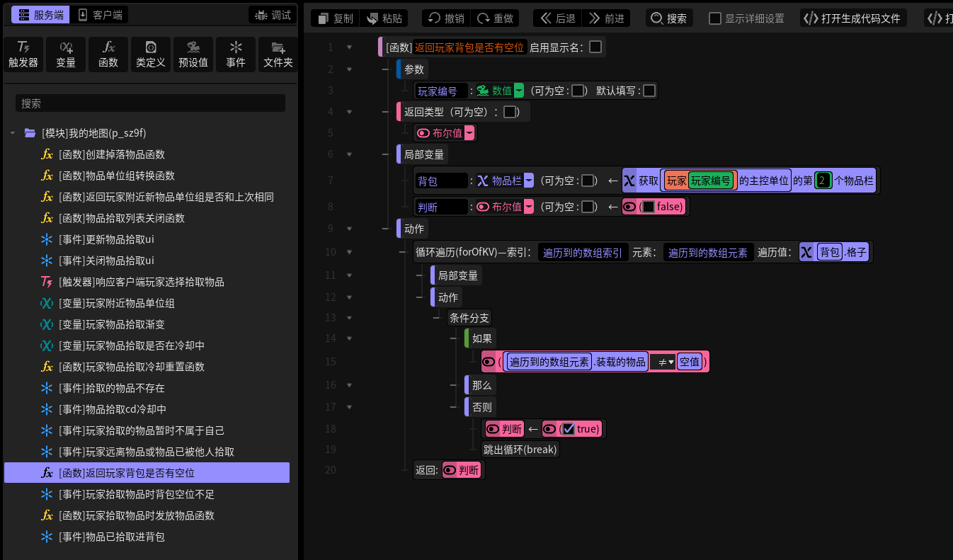
Task: Select the 变量 toolbar icon
Action: tap(66, 55)
